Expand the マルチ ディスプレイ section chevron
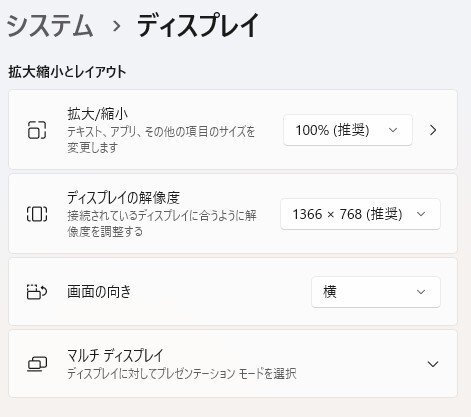Image resolution: width=471 pixels, height=417 pixels. [433, 364]
